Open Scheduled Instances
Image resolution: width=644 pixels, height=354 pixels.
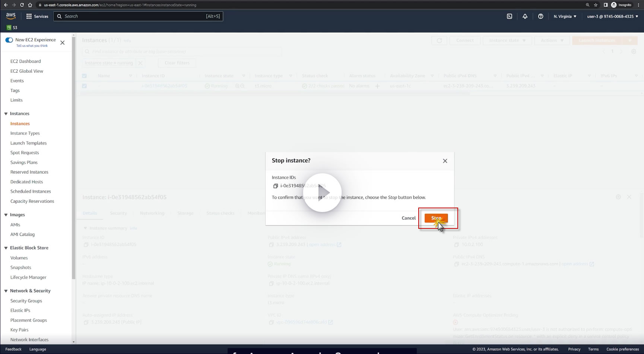click(x=31, y=191)
